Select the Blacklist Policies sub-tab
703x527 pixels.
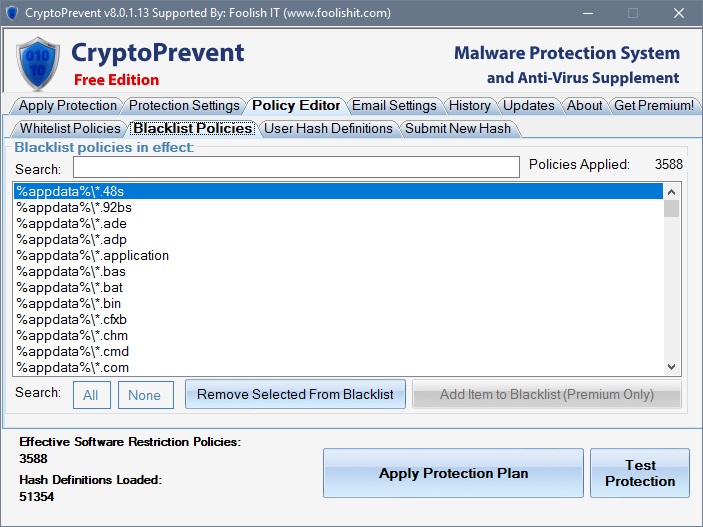(192, 128)
